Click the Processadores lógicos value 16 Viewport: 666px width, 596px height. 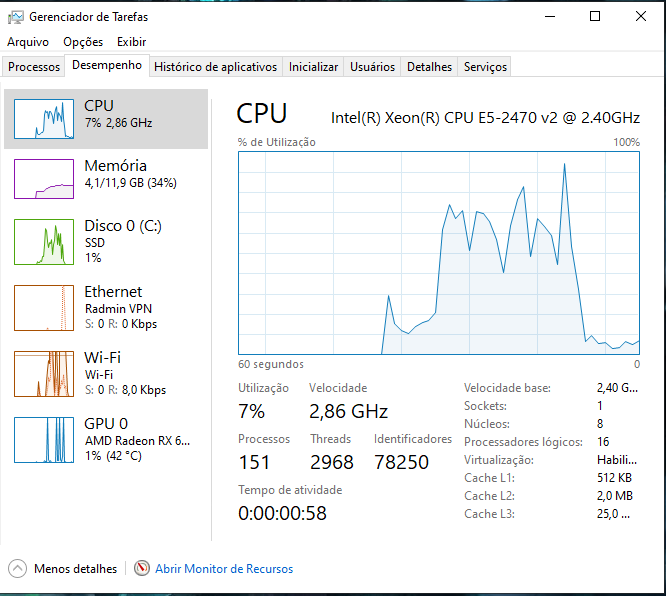pos(603,442)
